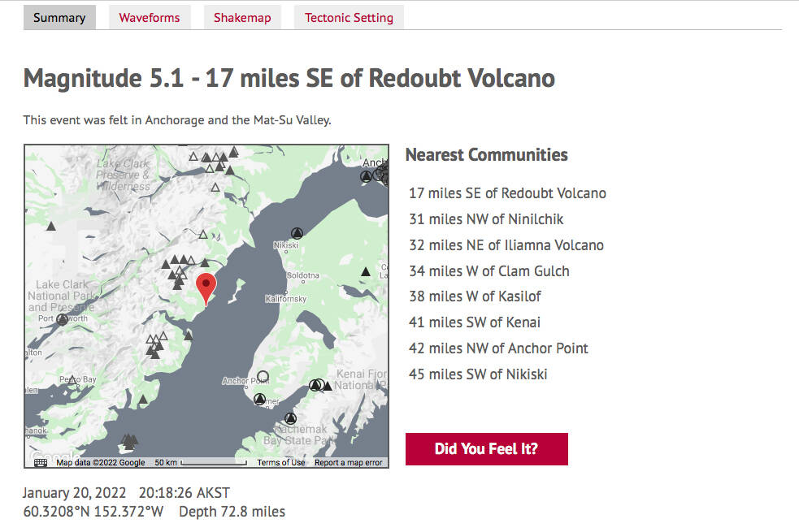Open the map keyboard shortcuts icon

41,462
